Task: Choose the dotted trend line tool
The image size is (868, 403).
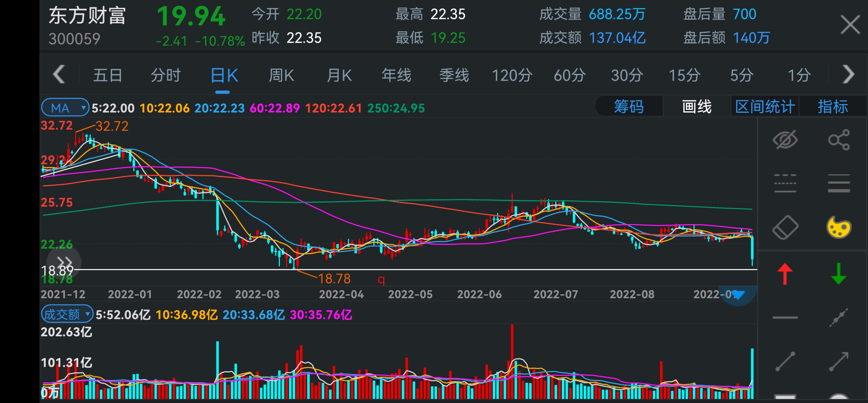Action: pos(839,318)
